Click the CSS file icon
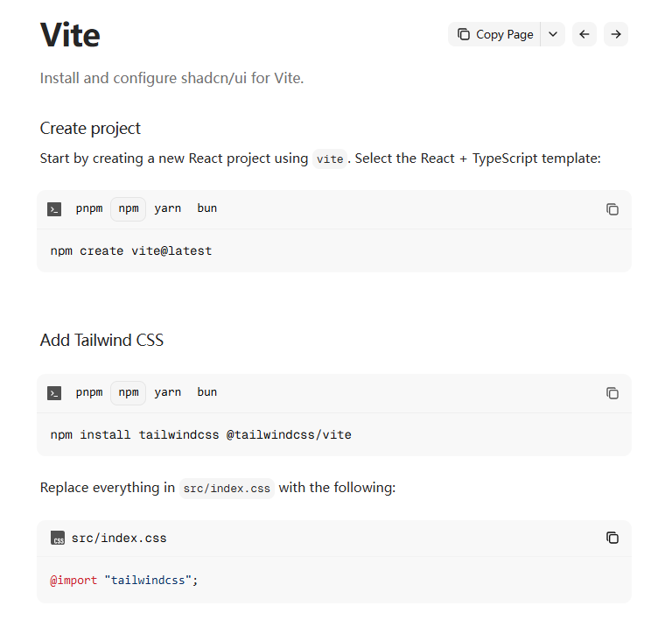The height and width of the screenshot is (634, 672). pyautogui.click(x=58, y=539)
